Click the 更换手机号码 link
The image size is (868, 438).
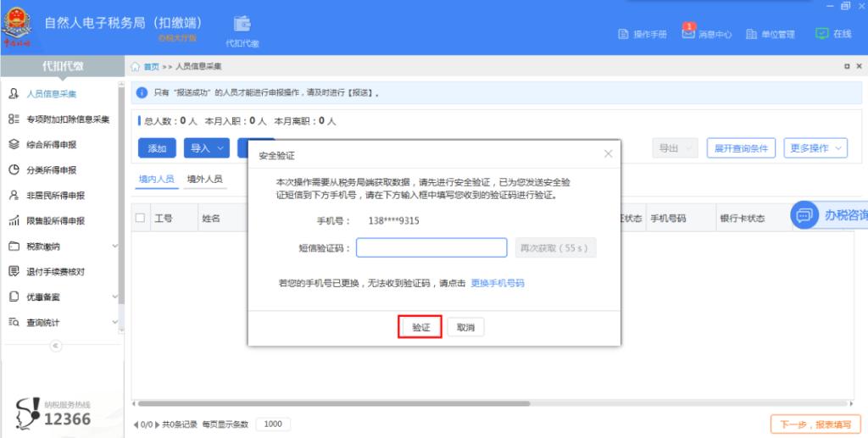coord(497,283)
